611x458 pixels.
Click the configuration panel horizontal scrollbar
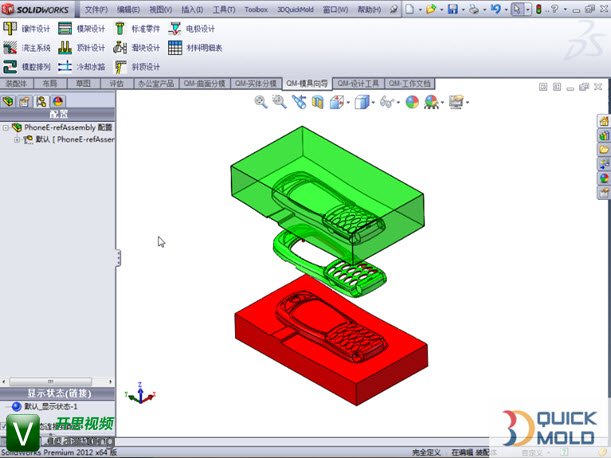(x=51, y=381)
